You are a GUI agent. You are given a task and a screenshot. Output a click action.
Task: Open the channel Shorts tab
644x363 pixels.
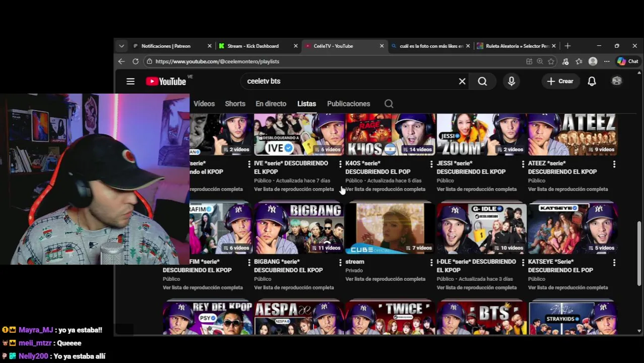pyautogui.click(x=235, y=104)
